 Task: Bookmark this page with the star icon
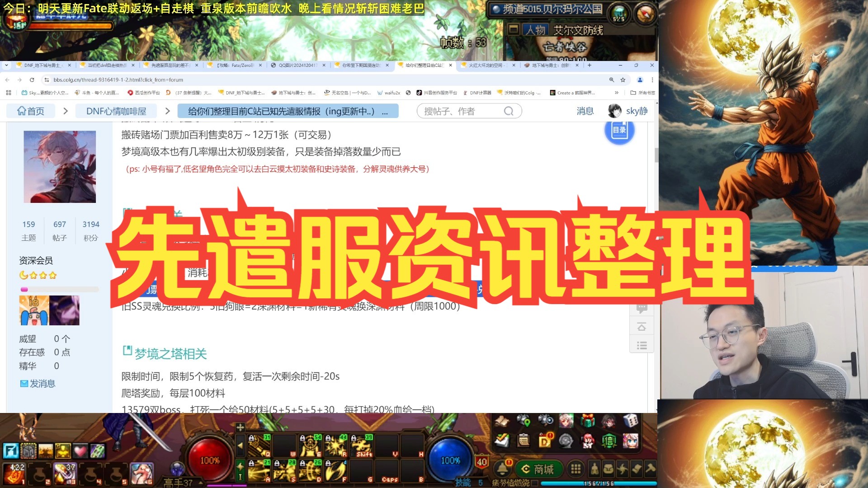pos(623,80)
